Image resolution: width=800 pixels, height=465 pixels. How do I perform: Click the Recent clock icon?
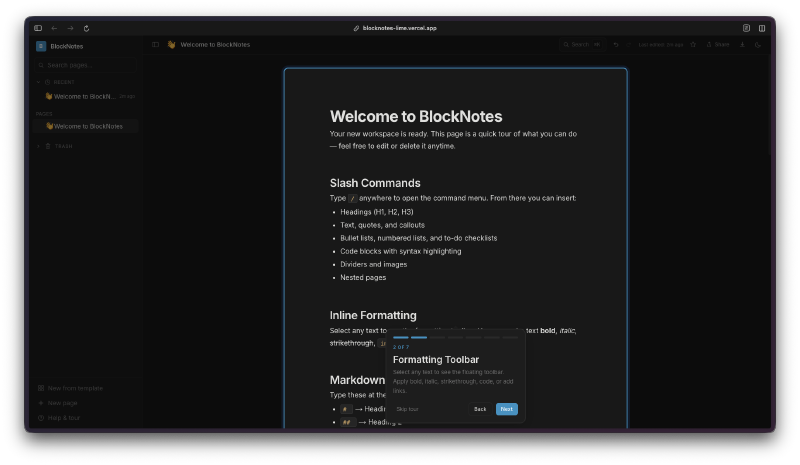point(47,82)
